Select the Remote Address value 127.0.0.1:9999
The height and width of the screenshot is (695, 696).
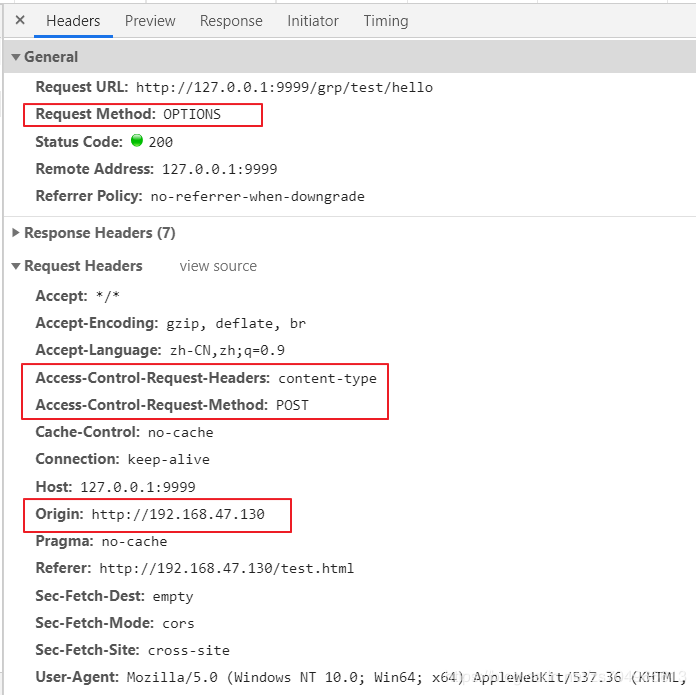pyautogui.click(x=220, y=169)
